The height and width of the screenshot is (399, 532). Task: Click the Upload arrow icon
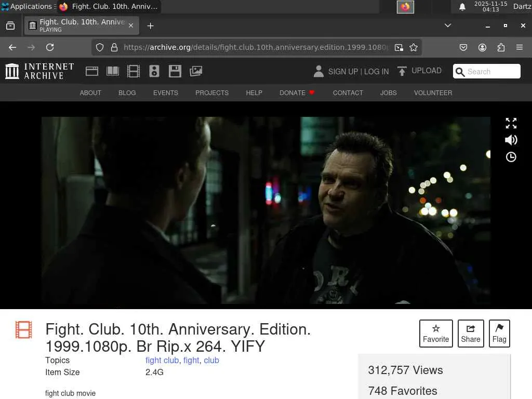(402, 71)
